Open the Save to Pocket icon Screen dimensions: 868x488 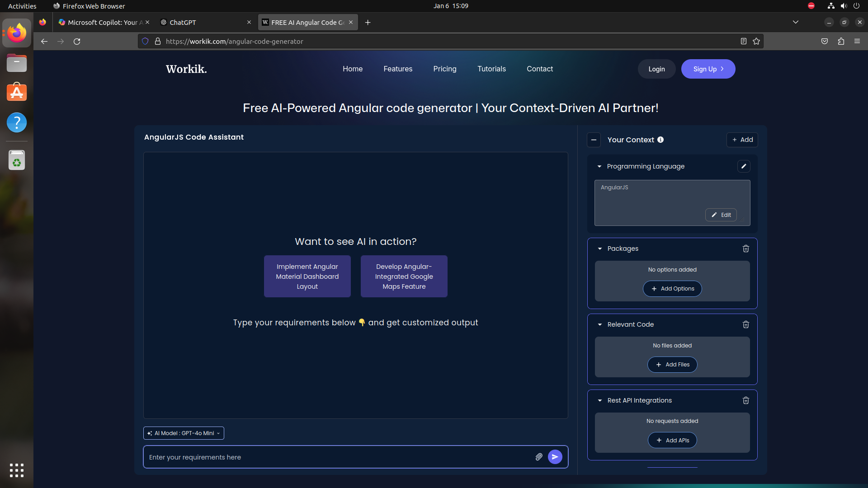click(825, 41)
